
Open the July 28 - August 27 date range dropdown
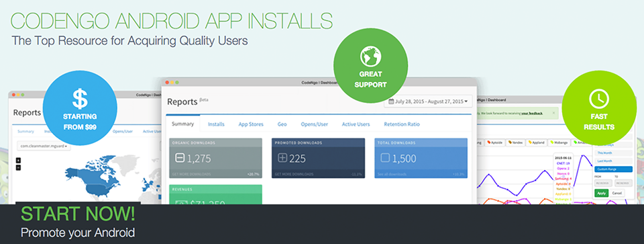click(x=428, y=101)
